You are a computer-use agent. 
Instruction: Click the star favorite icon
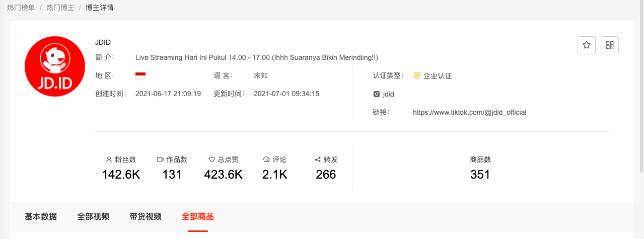pos(587,45)
